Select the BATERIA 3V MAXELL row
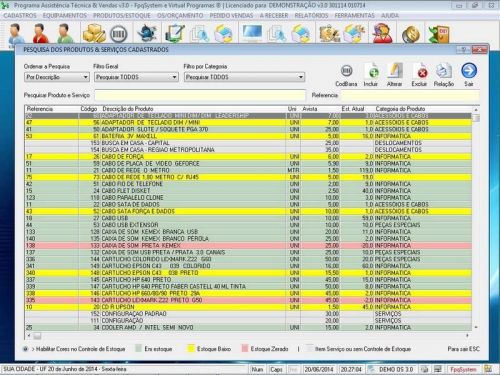The image size is (500, 375). coord(248,136)
